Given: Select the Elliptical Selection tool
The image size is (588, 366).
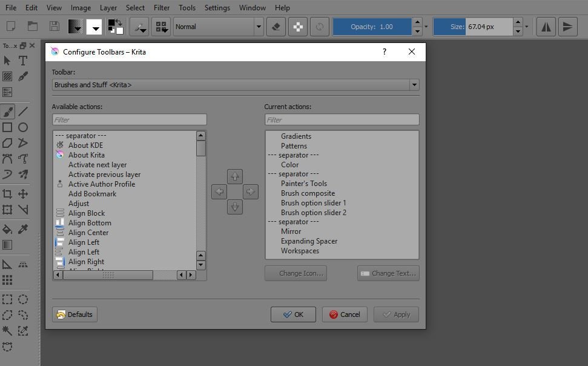Looking at the screenshot, I should (x=23, y=299).
